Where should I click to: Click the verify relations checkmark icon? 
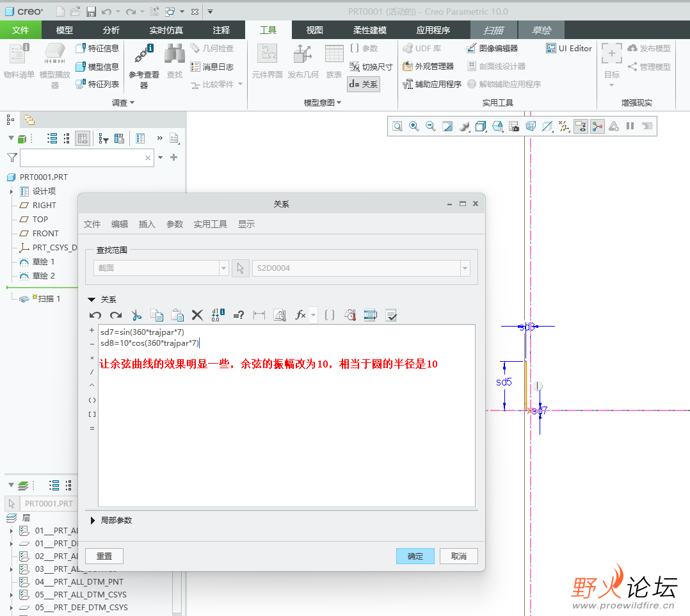pyautogui.click(x=391, y=315)
